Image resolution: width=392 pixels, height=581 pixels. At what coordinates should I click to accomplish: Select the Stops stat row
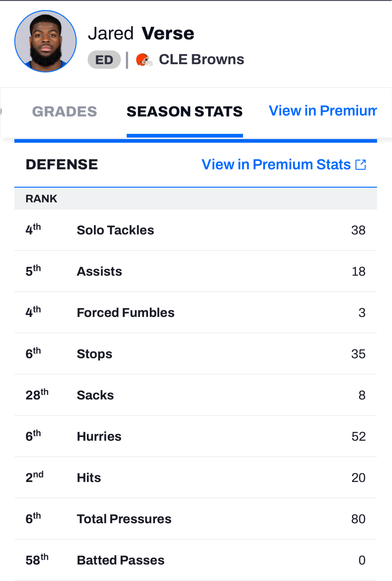[x=196, y=354]
